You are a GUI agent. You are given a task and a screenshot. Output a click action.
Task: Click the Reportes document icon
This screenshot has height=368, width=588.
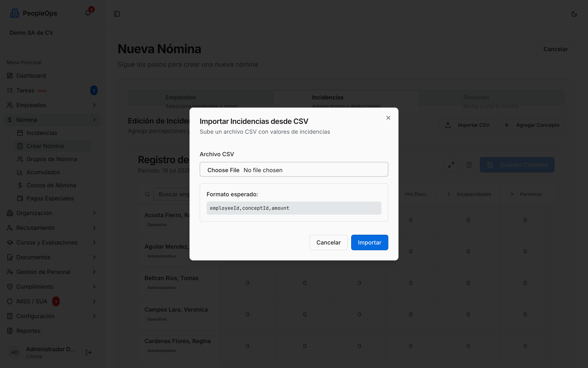pos(10,331)
